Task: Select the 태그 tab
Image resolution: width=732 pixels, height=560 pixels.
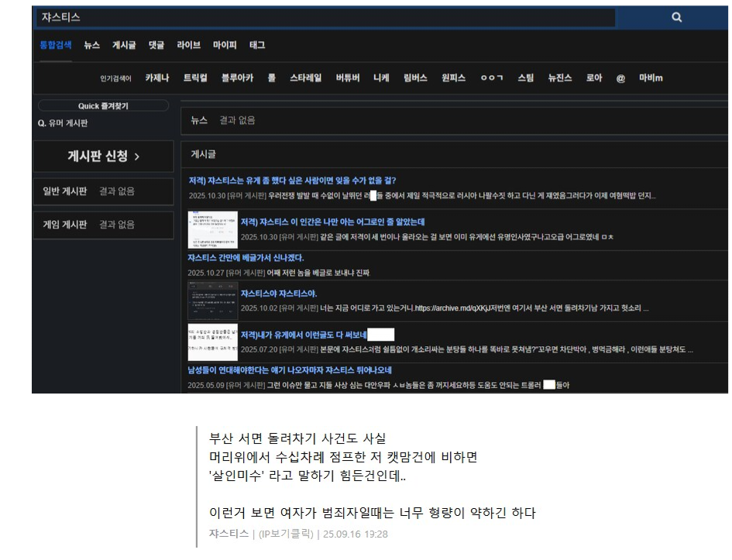Action: click(257, 46)
